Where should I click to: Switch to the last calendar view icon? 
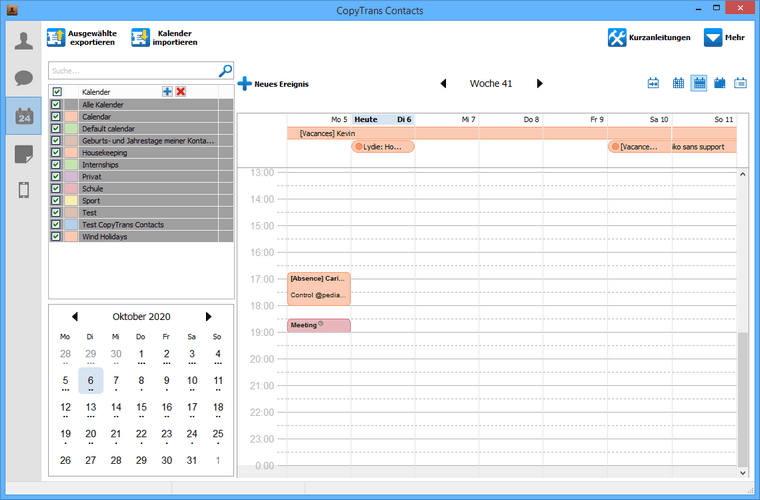[x=740, y=83]
